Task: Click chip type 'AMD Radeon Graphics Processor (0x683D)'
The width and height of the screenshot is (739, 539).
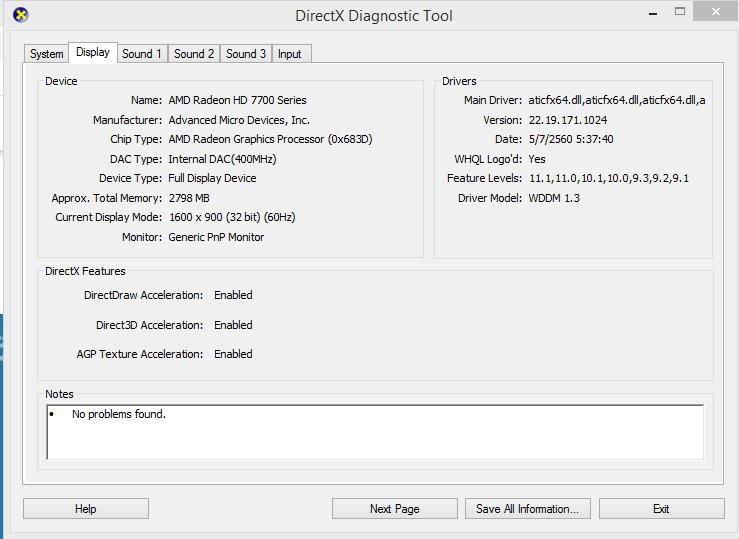Action: click(x=271, y=139)
